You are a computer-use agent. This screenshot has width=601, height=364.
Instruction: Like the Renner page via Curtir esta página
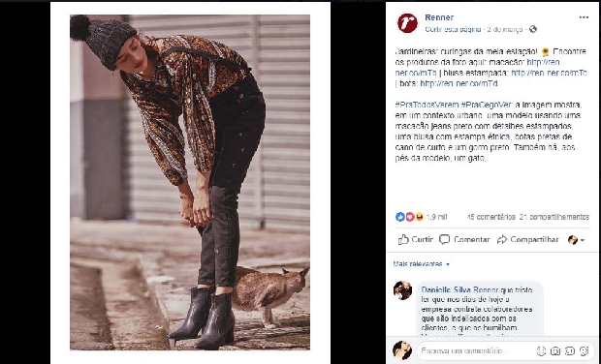click(453, 29)
